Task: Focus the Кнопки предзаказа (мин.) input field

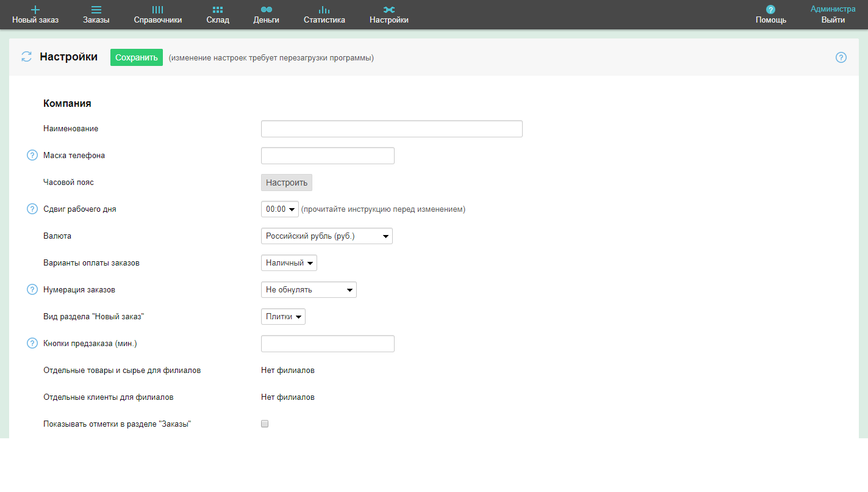Action: [x=328, y=344]
